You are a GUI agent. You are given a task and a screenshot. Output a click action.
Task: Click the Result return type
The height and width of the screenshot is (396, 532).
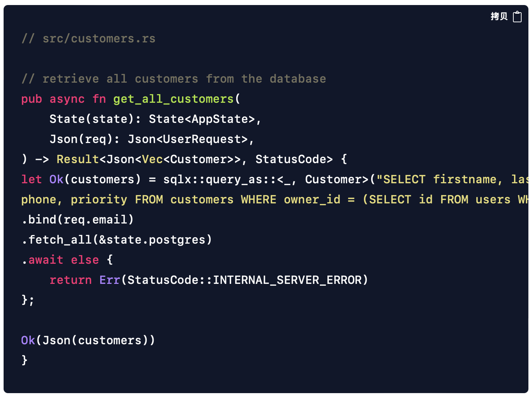click(x=78, y=159)
